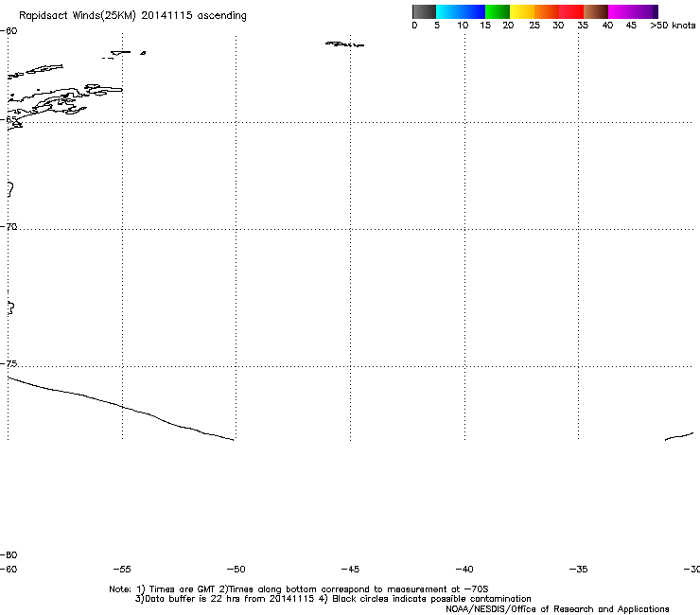Click the island outline near top center
The height and width of the screenshot is (615, 700).
344,44
